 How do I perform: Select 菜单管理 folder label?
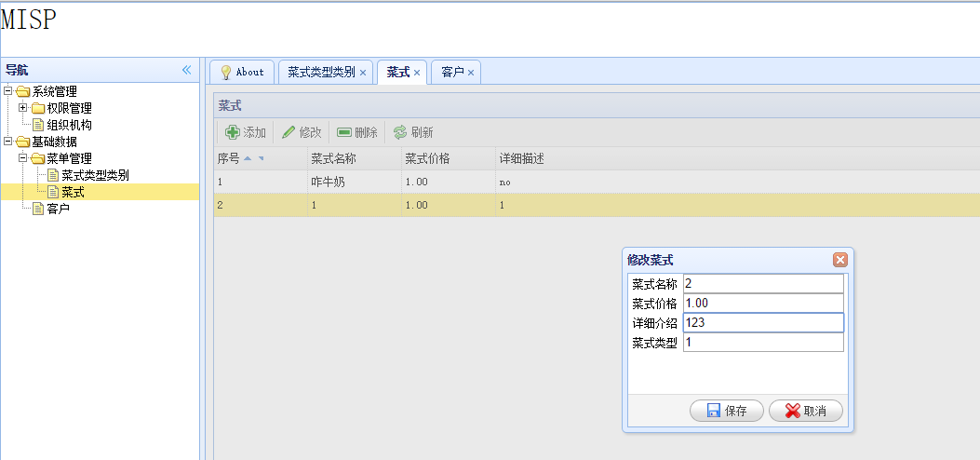pyautogui.click(x=70, y=158)
